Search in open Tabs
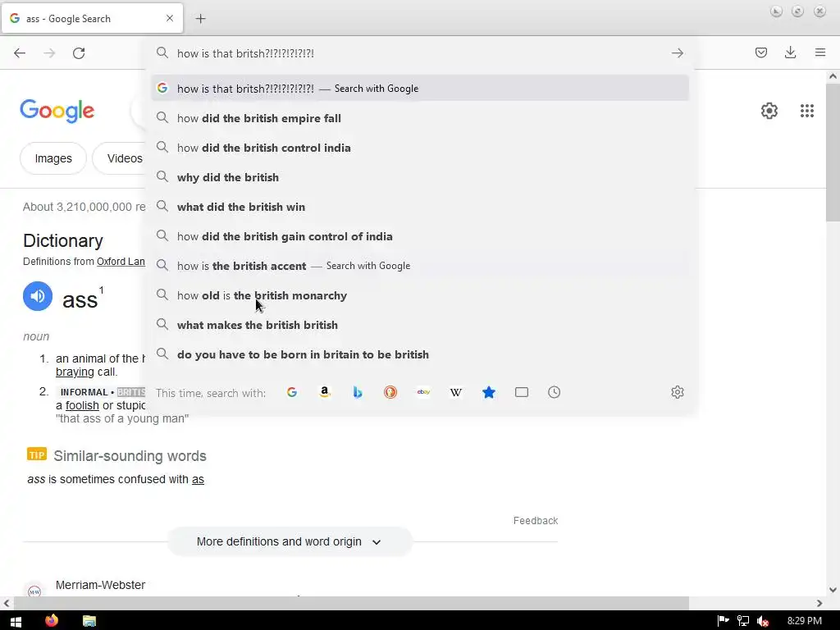The image size is (840, 630). point(521,392)
